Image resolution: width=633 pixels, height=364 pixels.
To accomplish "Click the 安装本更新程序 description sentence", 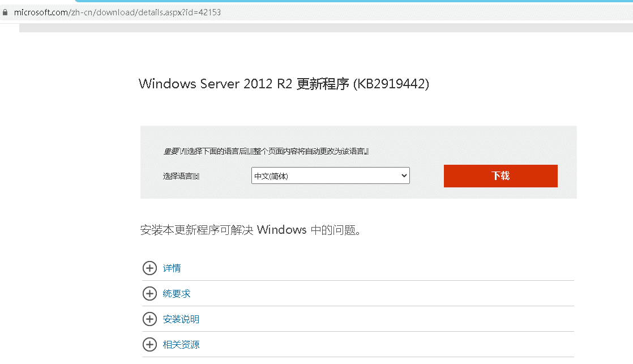I will 250,230.
